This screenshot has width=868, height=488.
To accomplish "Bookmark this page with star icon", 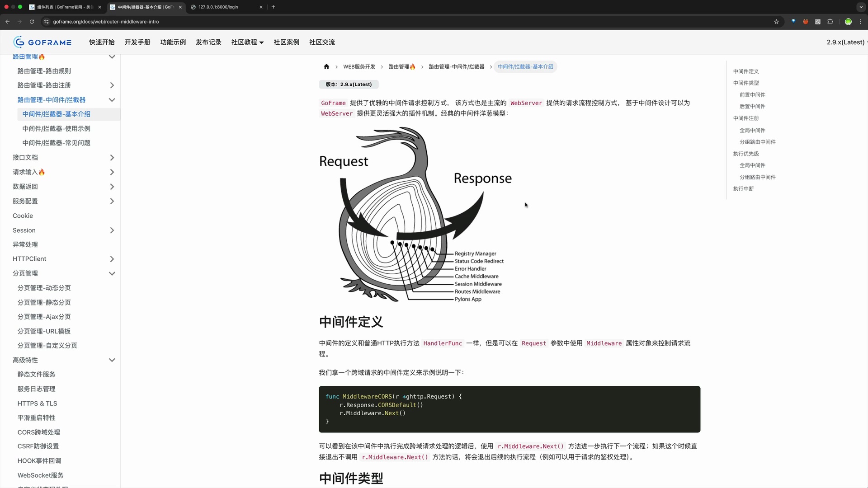I will pos(776,22).
